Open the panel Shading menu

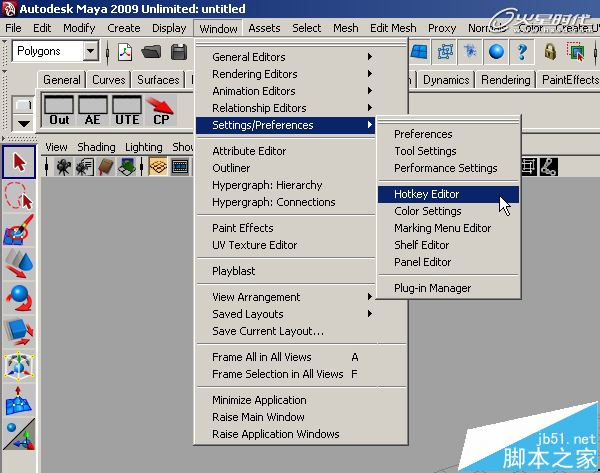(x=96, y=147)
